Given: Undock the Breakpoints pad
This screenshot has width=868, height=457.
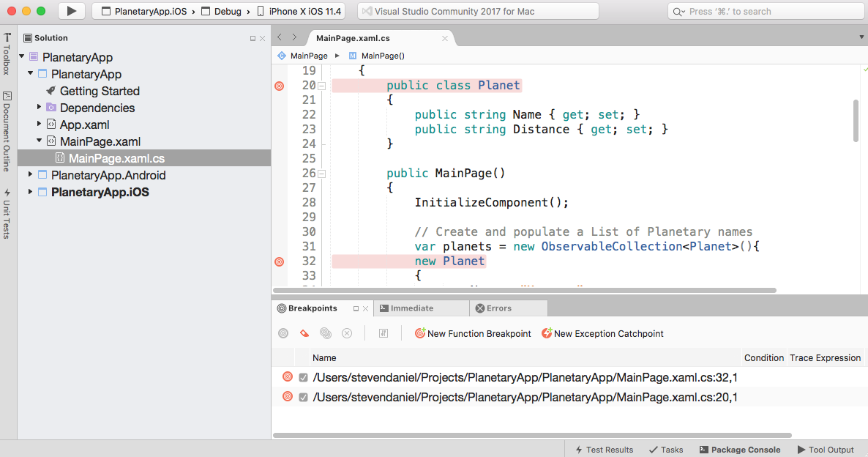Looking at the screenshot, I should click(x=356, y=308).
